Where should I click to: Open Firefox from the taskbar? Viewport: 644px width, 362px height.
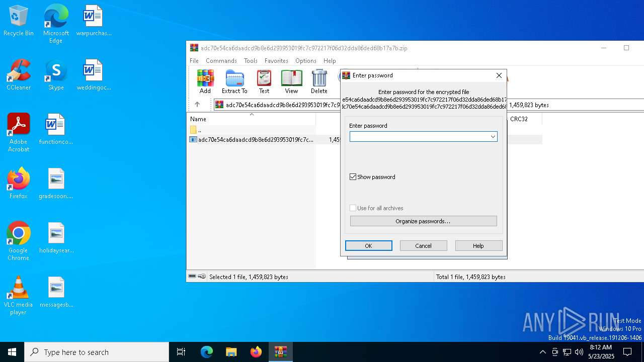tap(256, 352)
